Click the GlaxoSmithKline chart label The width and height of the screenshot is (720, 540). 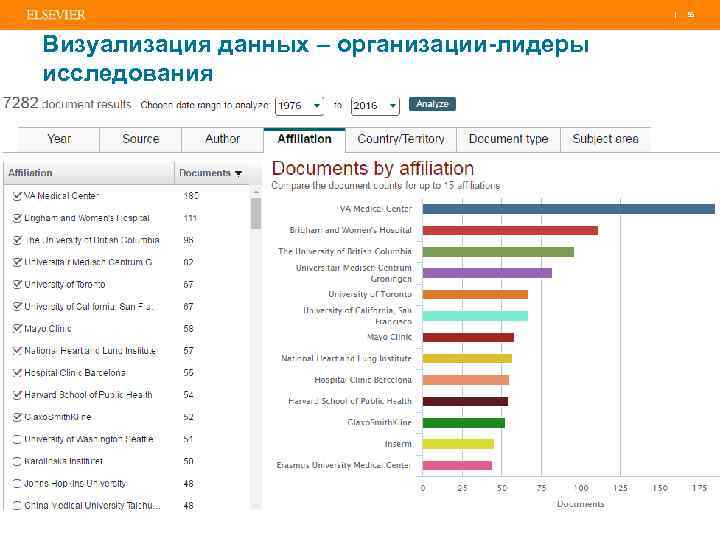click(379, 422)
